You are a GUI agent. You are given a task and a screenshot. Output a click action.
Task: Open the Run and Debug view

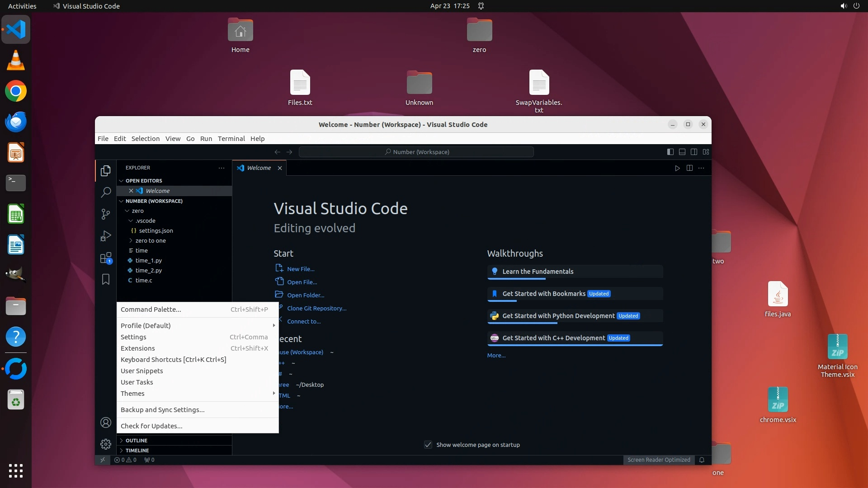[x=105, y=236]
